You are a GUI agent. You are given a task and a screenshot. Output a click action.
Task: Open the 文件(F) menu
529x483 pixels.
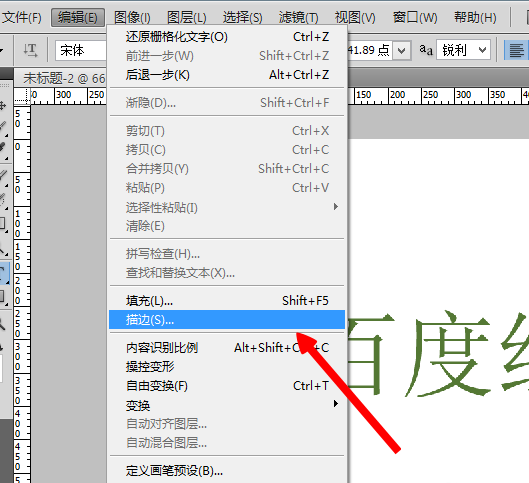pyautogui.click(x=22, y=17)
